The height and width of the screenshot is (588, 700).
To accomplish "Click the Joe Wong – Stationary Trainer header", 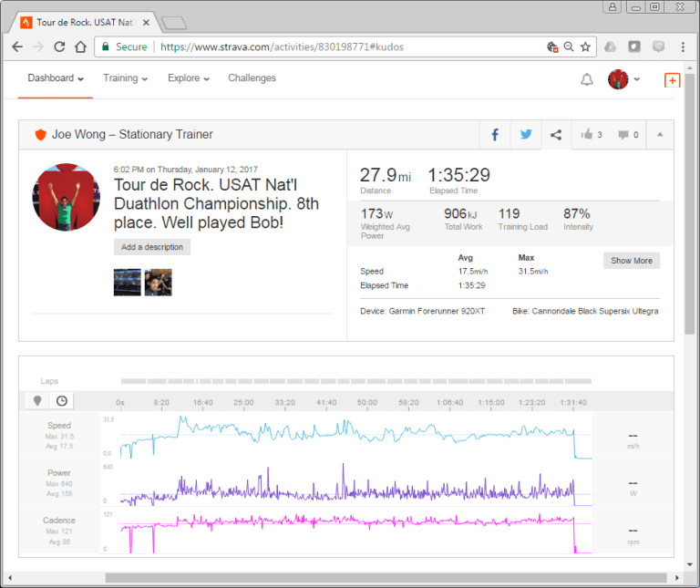I will 132,134.
